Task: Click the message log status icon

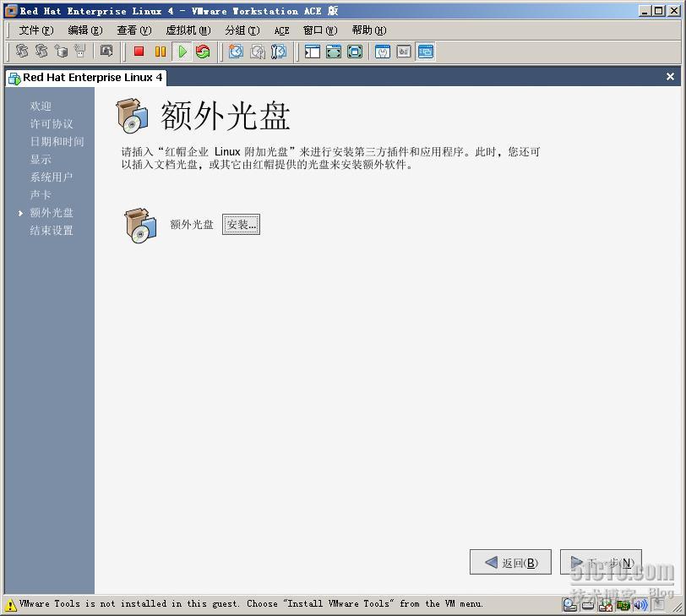Action: click(658, 605)
